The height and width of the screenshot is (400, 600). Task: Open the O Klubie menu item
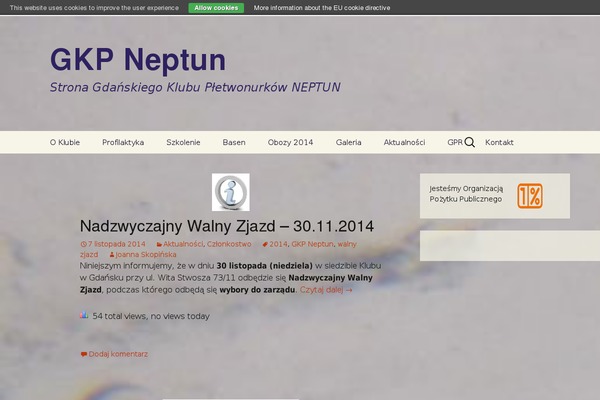click(x=65, y=142)
